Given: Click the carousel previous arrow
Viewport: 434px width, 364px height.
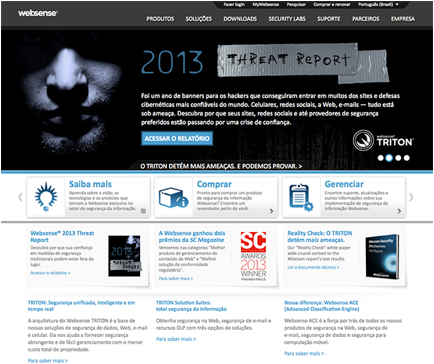Looking at the screenshot, I should 20,197.
